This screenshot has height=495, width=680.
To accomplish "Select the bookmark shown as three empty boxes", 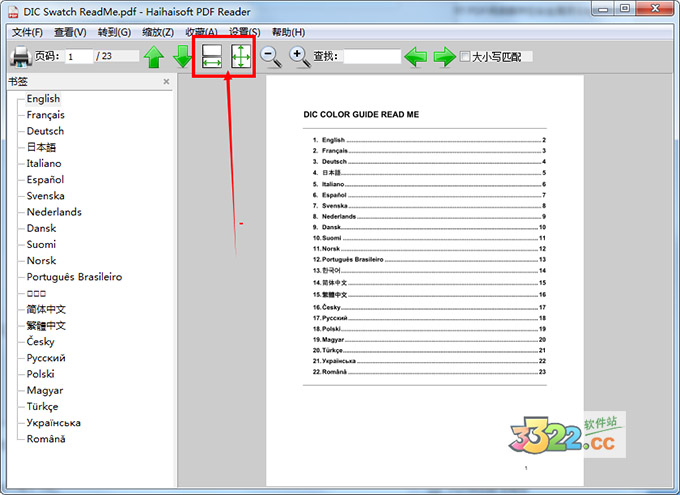I will click(36, 293).
